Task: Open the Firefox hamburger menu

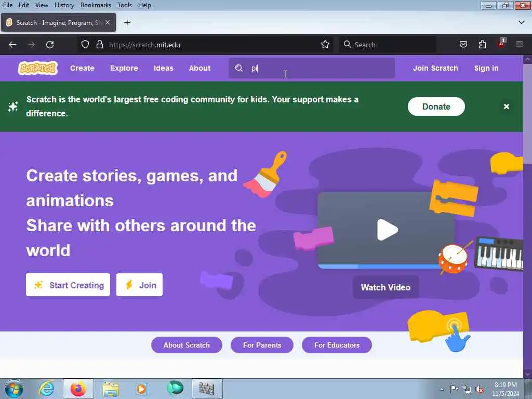Action: [520, 44]
